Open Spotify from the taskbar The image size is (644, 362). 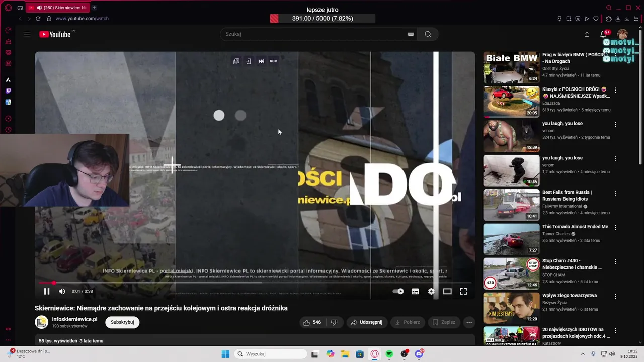point(389,354)
